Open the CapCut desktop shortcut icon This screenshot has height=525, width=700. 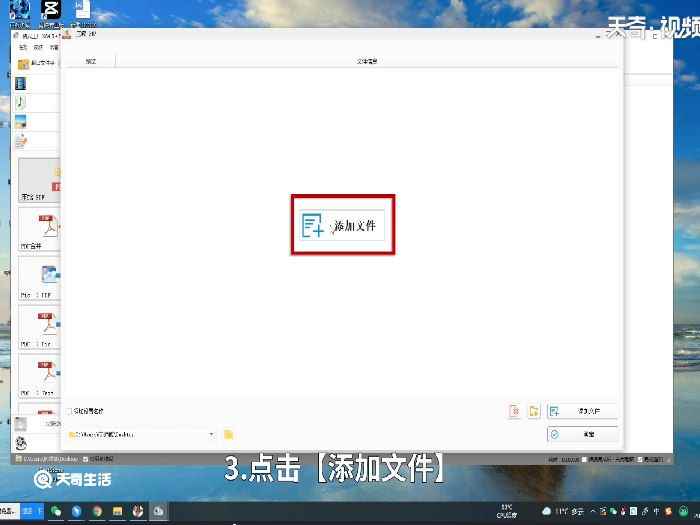tap(51, 10)
